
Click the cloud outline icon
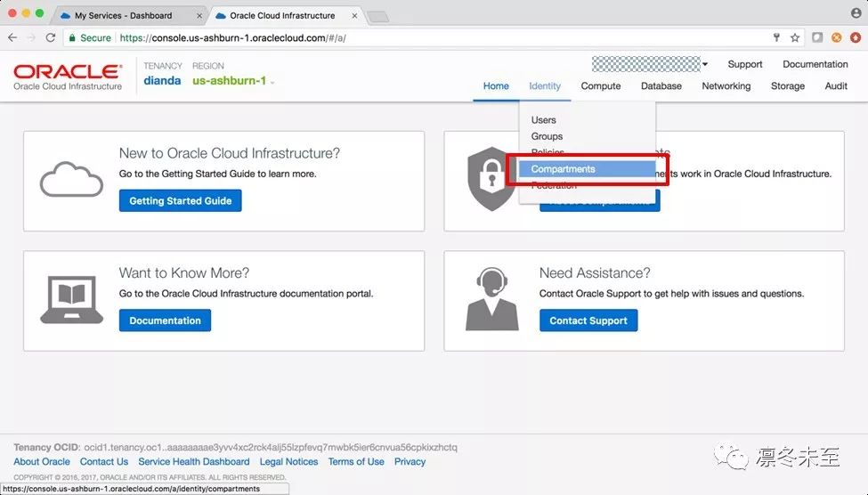coord(71,180)
